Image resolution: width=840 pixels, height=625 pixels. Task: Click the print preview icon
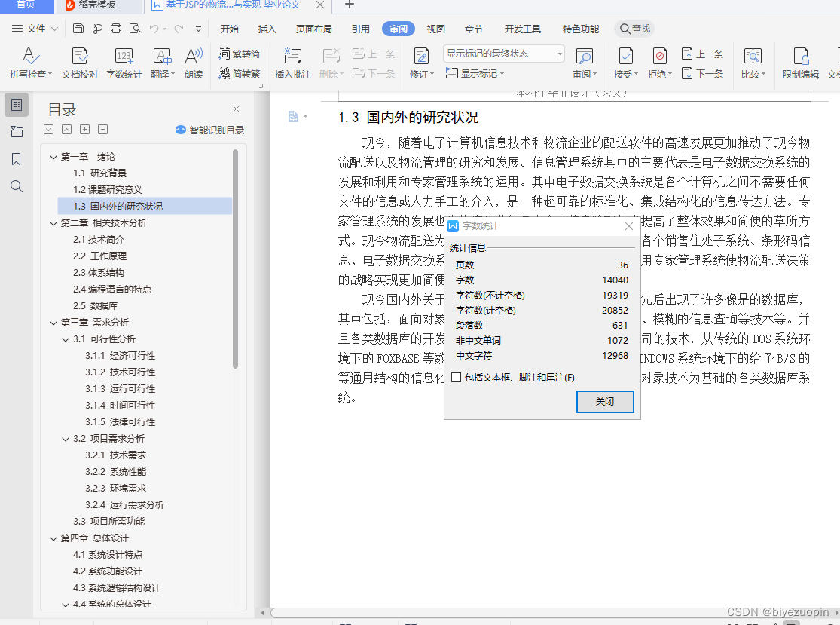pyautogui.click(x=135, y=29)
